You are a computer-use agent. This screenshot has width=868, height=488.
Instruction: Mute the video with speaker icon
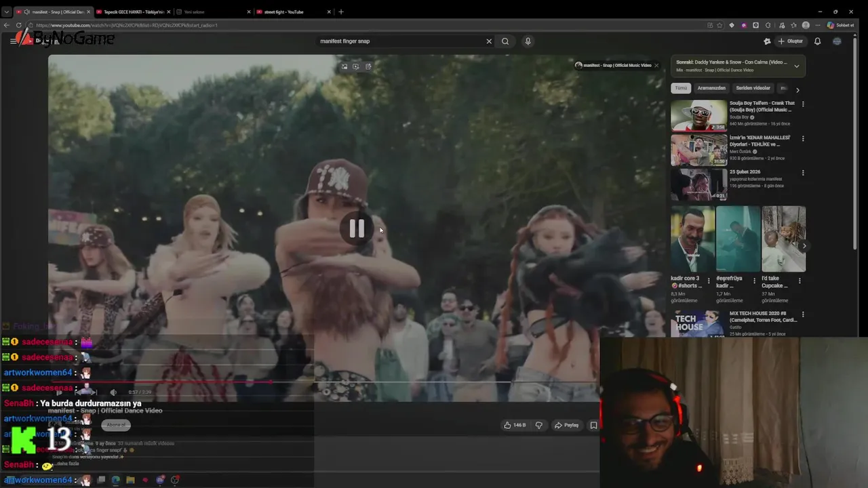113,392
